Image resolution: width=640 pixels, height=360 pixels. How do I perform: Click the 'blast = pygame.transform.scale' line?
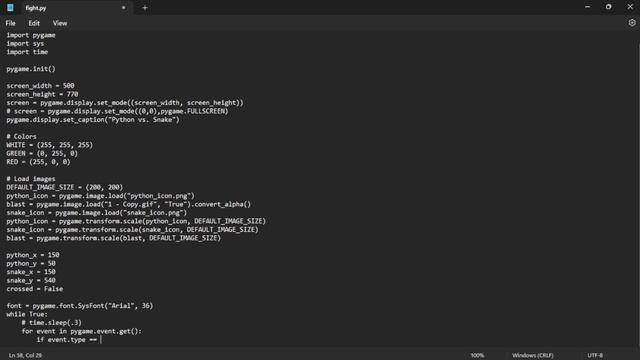pos(114,238)
